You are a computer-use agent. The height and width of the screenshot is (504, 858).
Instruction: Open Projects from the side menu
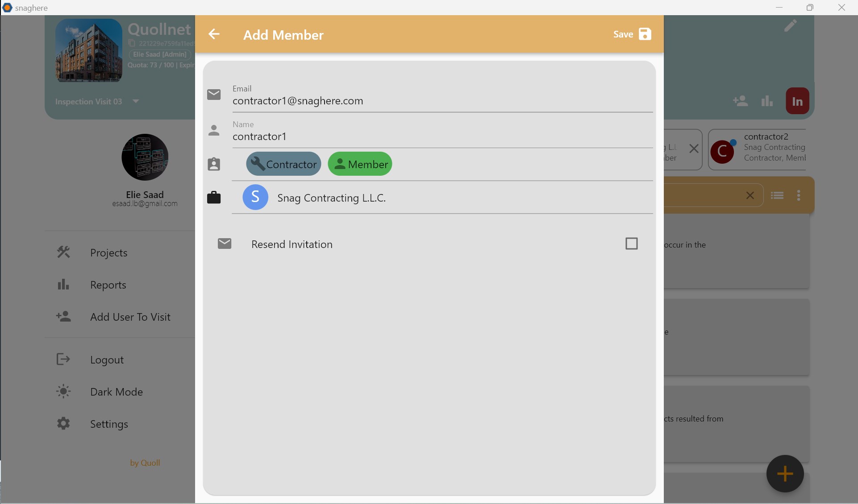pyautogui.click(x=108, y=253)
